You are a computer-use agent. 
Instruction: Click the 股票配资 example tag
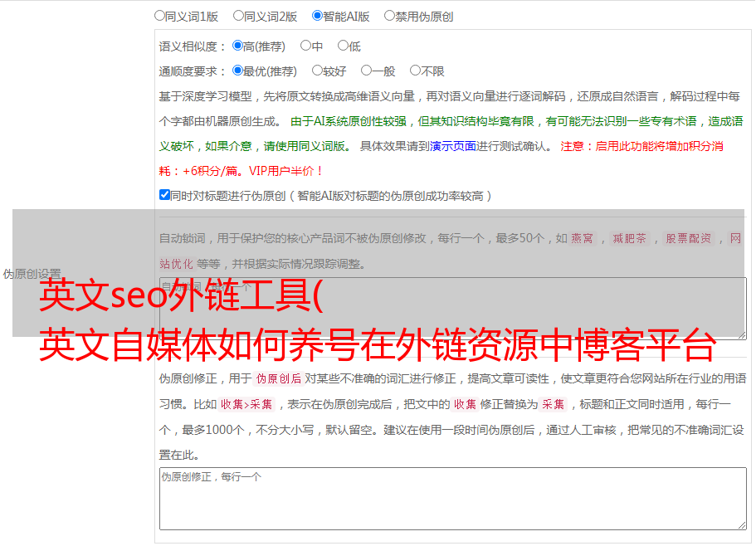(x=689, y=238)
